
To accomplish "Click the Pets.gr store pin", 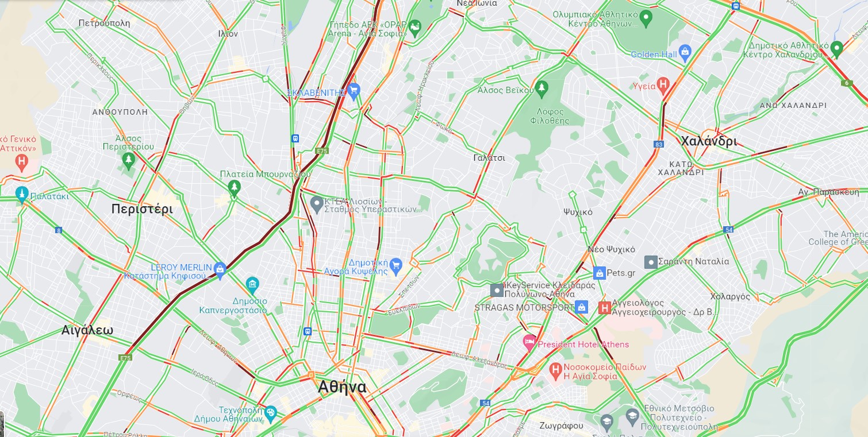I will tap(600, 273).
